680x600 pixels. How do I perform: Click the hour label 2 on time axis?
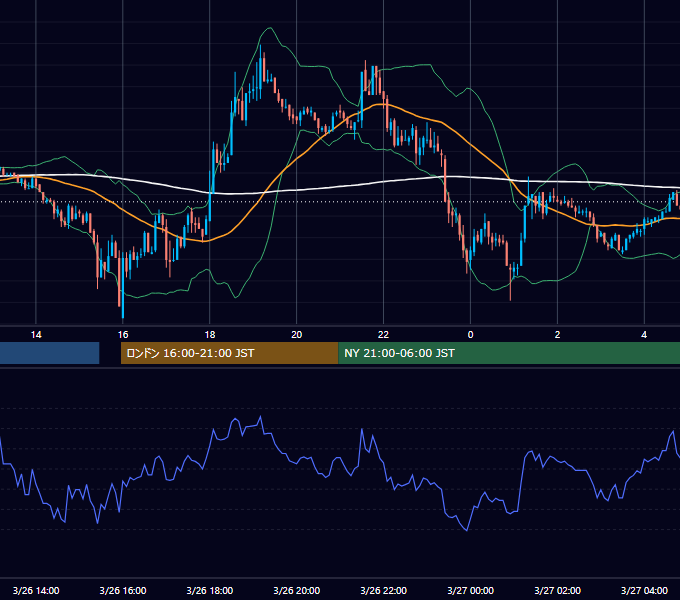(557, 335)
